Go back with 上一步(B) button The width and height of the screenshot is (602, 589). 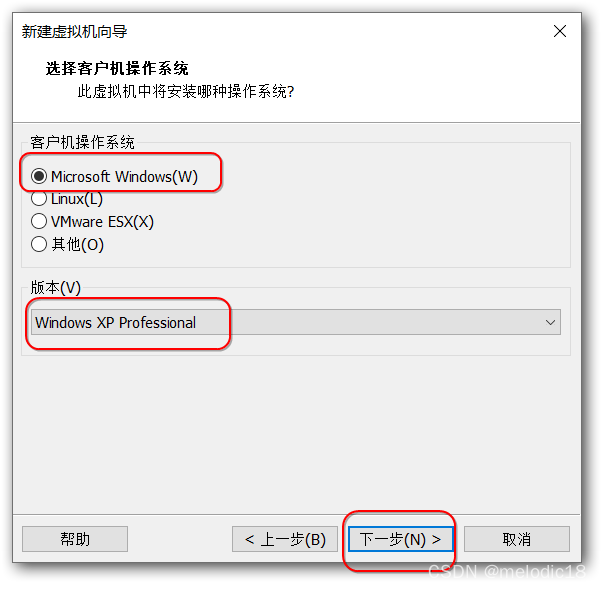pyautogui.click(x=284, y=539)
